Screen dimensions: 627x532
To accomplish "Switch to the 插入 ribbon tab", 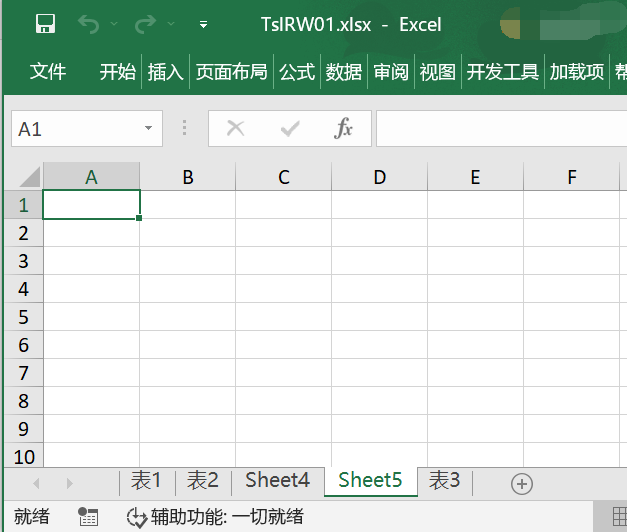I will tap(166, 72).
